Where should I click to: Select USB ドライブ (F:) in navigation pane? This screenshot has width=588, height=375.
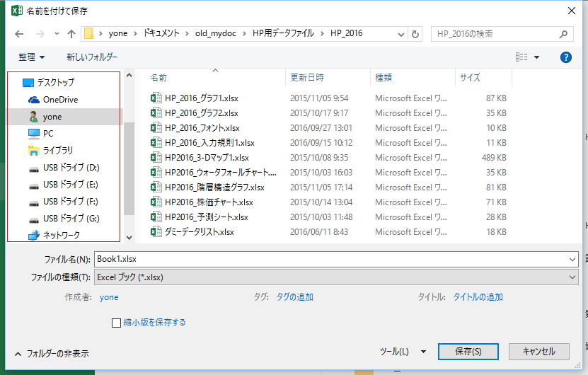point(64,202)
